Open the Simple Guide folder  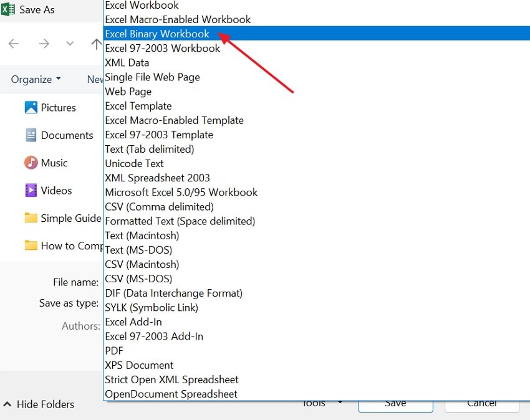[70, 218]
